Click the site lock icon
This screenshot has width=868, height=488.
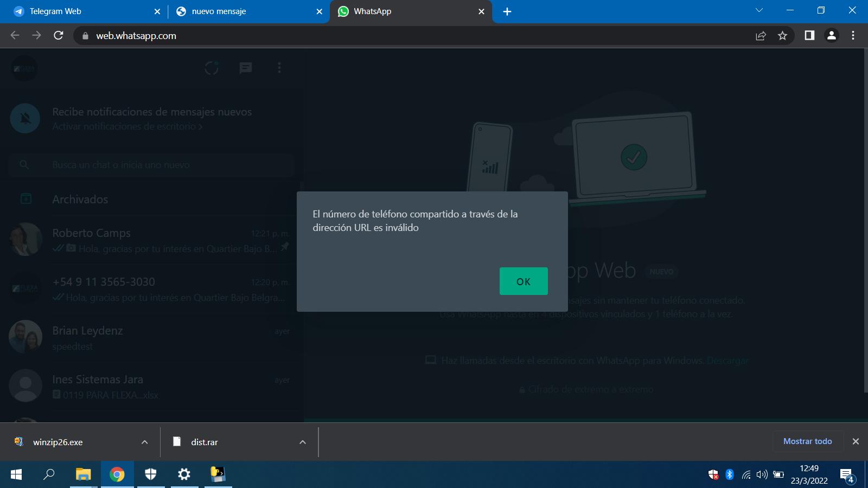[x=85, y=36]
